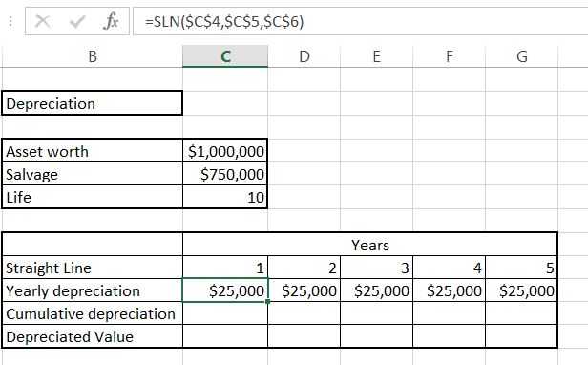Click the Enter checkmark icon in formula bar

(77, 21)
